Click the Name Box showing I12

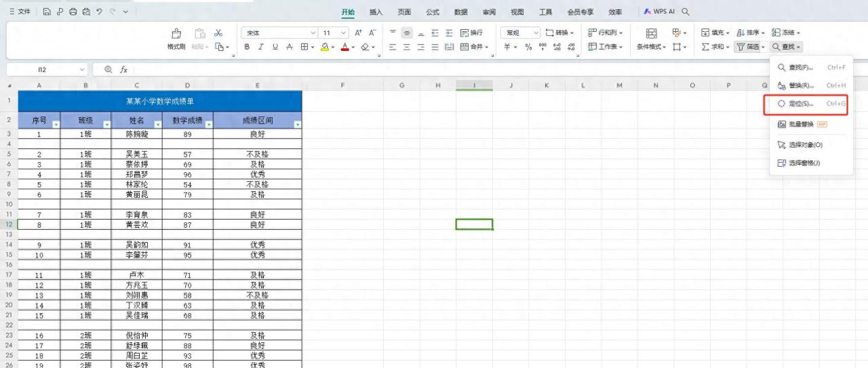[x=47, y=70]
